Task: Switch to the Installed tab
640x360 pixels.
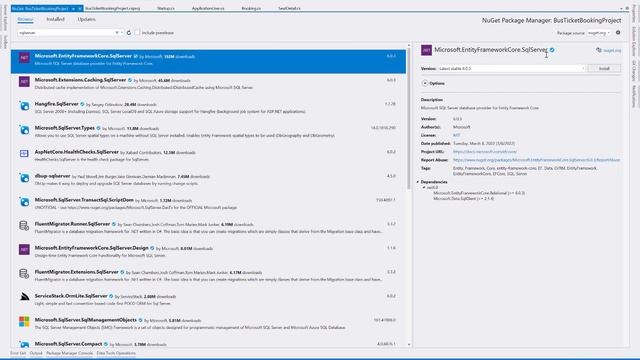Action: point(56,19)
